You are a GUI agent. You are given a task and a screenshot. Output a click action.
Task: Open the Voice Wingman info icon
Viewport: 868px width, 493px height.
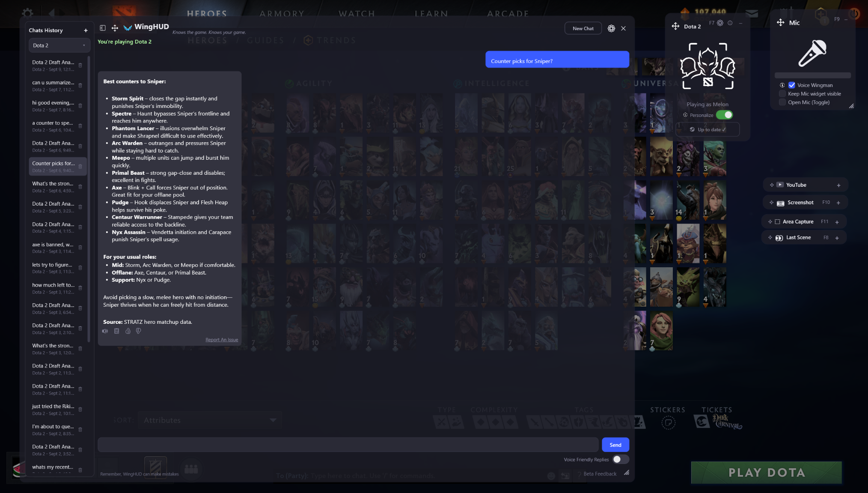click(x=782, y=85)
